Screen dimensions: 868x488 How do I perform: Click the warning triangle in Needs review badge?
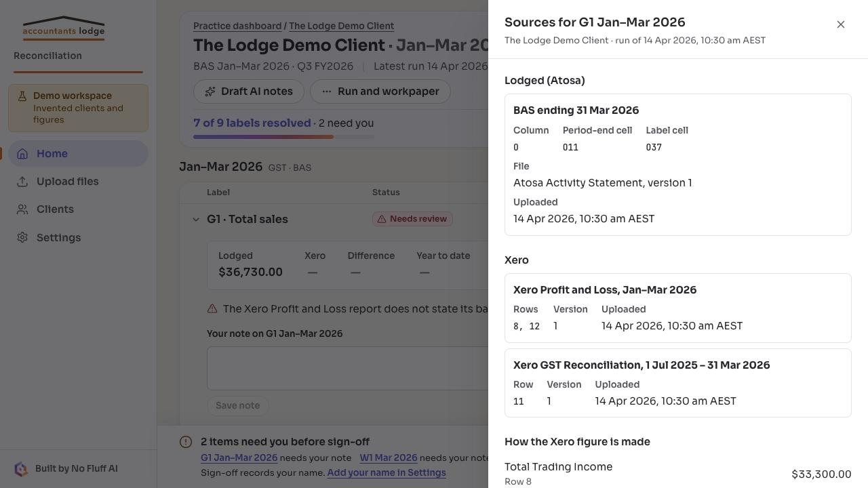pyautogui.click(x=382, y=219)
